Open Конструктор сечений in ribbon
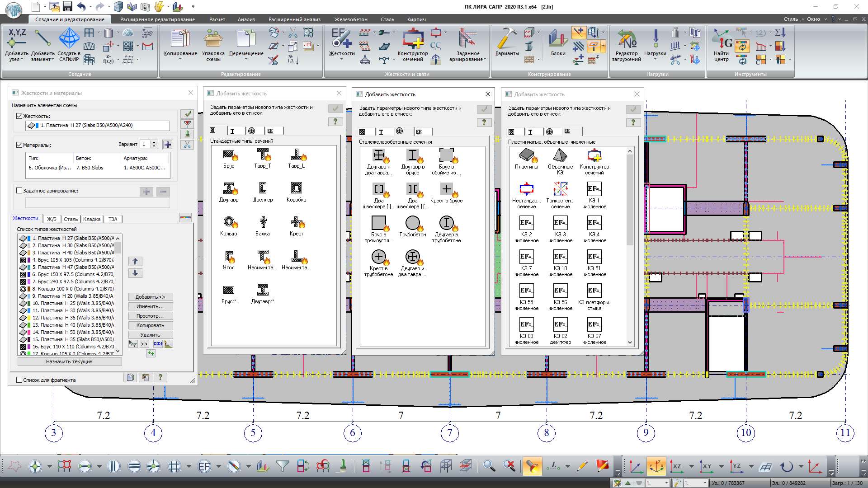868x488 pixels. pyautogui.click(x=412, y=39)
